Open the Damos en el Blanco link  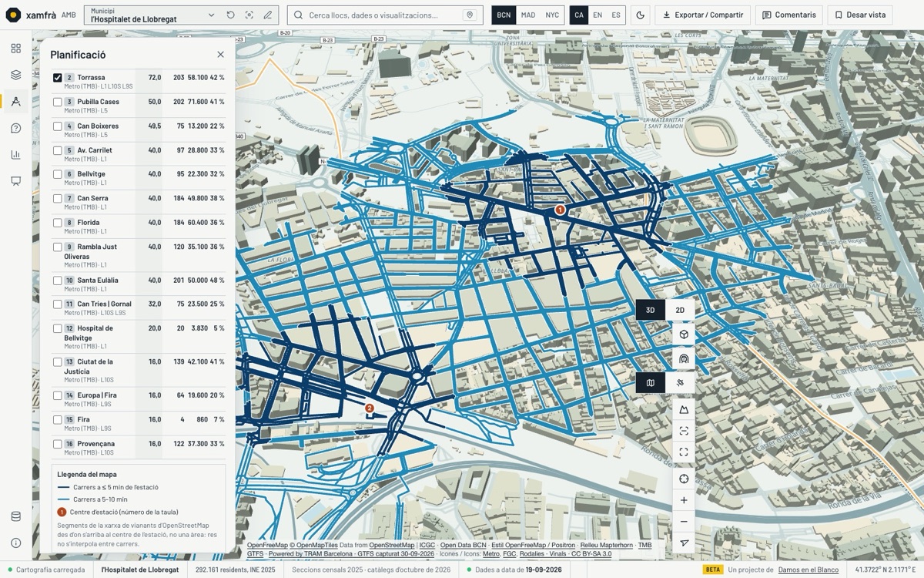pos(808,570)
